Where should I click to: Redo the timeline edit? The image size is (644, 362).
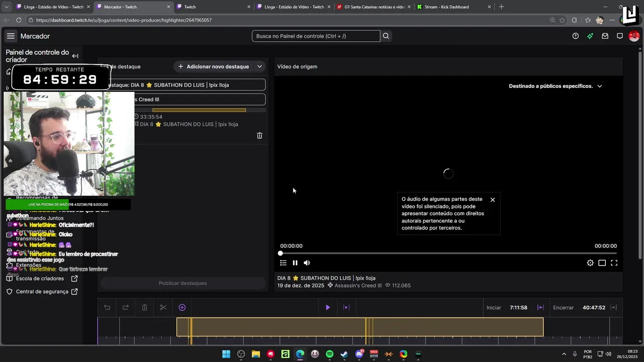pyautogui.click(x=126, y=307)
